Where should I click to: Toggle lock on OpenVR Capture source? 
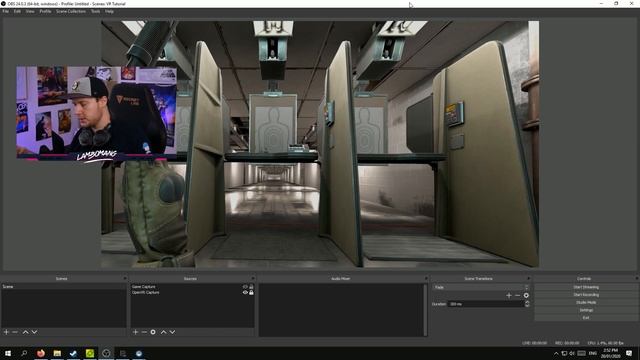pyautogui.click(x=251, y=293)
